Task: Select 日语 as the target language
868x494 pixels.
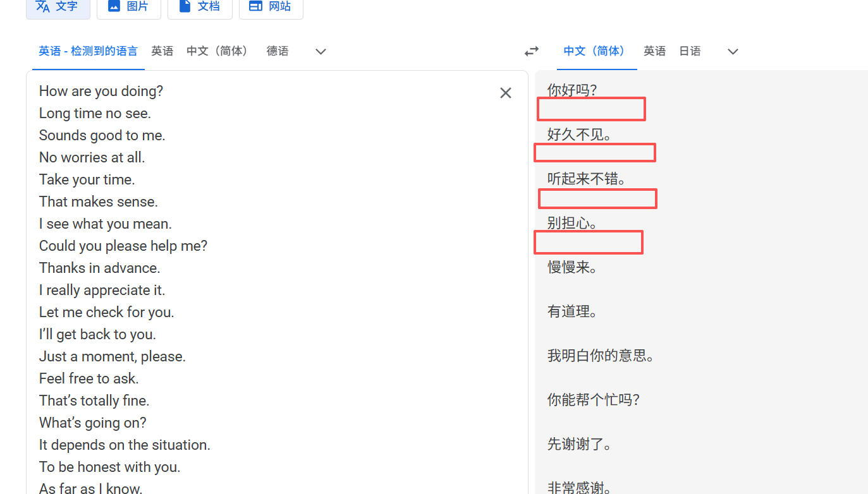Action: pyautogui.click(x=690, y=51)
